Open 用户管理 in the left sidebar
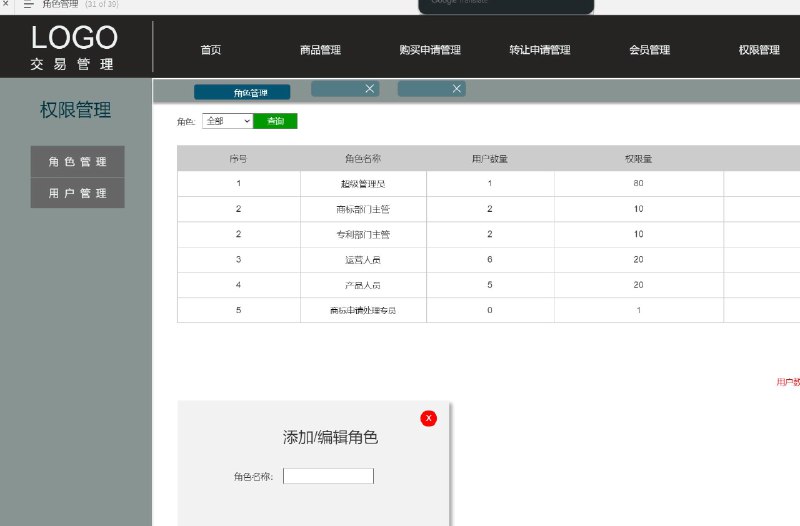 [78, 193]
